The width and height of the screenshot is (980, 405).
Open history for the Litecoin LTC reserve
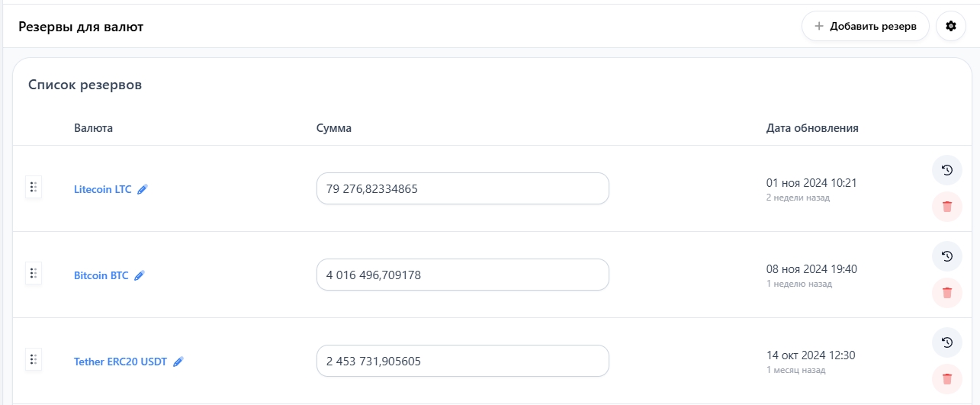[x=946, y=170]
